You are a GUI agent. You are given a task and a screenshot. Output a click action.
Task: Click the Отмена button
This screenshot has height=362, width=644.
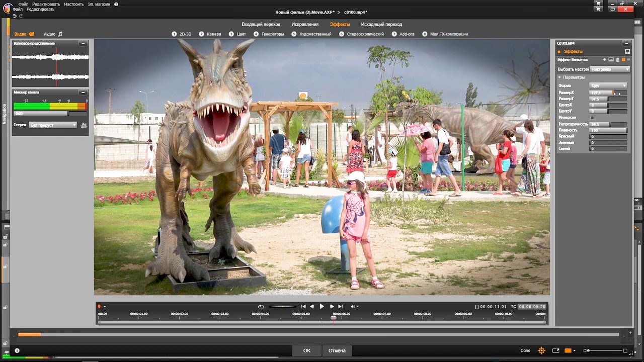tap(337, 350)
